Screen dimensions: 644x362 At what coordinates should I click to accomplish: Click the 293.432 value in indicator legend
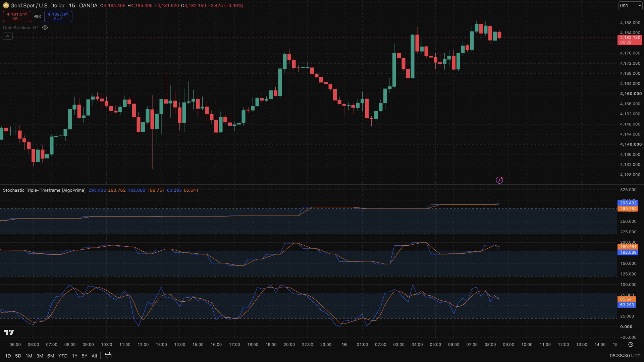97,190
